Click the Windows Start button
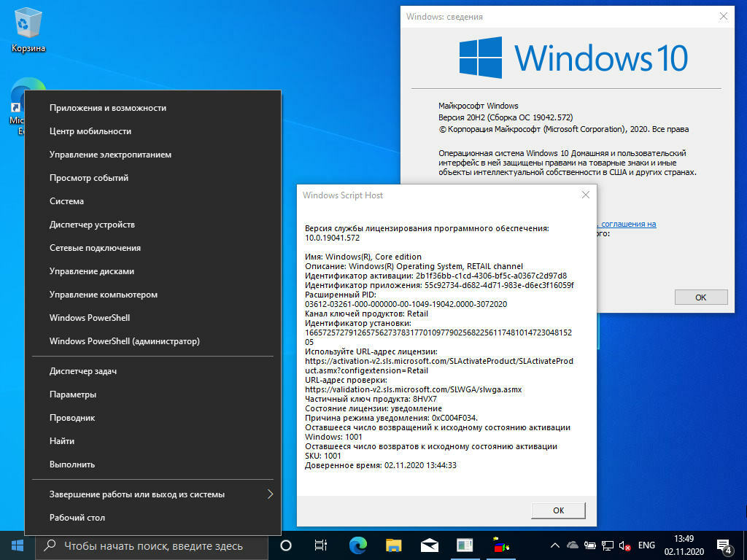Viewport: 747px width, 560px height. click(x=18, y=545)
